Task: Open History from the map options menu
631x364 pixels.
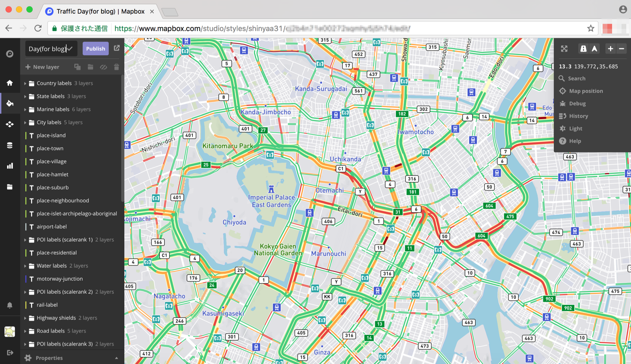Action: [578, 116]
